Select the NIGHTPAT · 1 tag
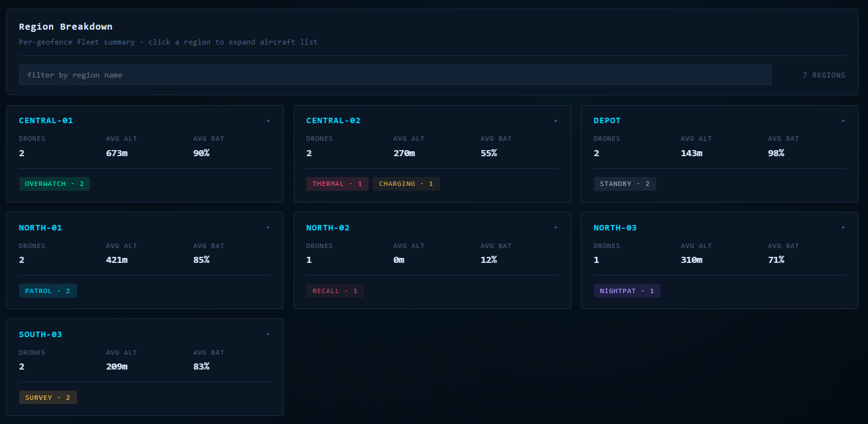 pyautogui.click(x=627, y=291)
